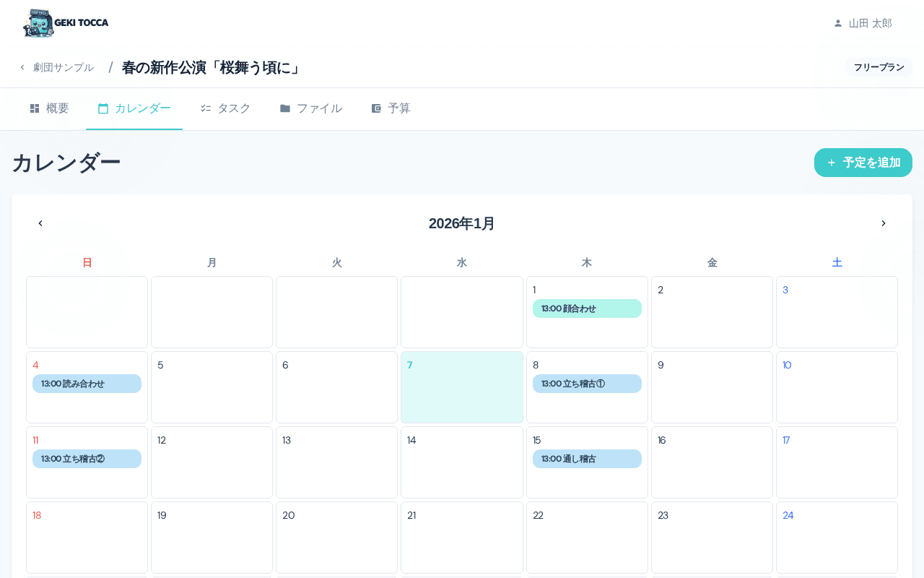Open the ファイル tab
The width and height of the screenshot is (924, 578).
[310, 108]
